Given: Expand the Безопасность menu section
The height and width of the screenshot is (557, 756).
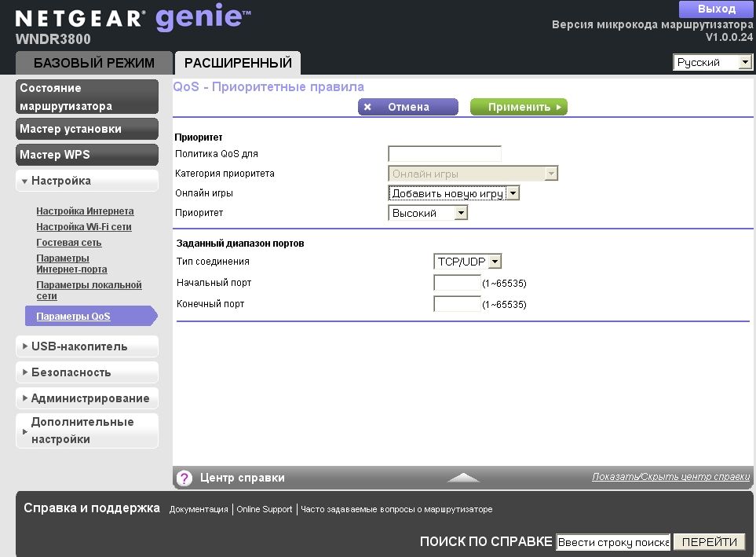Looking at the screenshot, I should point(87,372).
